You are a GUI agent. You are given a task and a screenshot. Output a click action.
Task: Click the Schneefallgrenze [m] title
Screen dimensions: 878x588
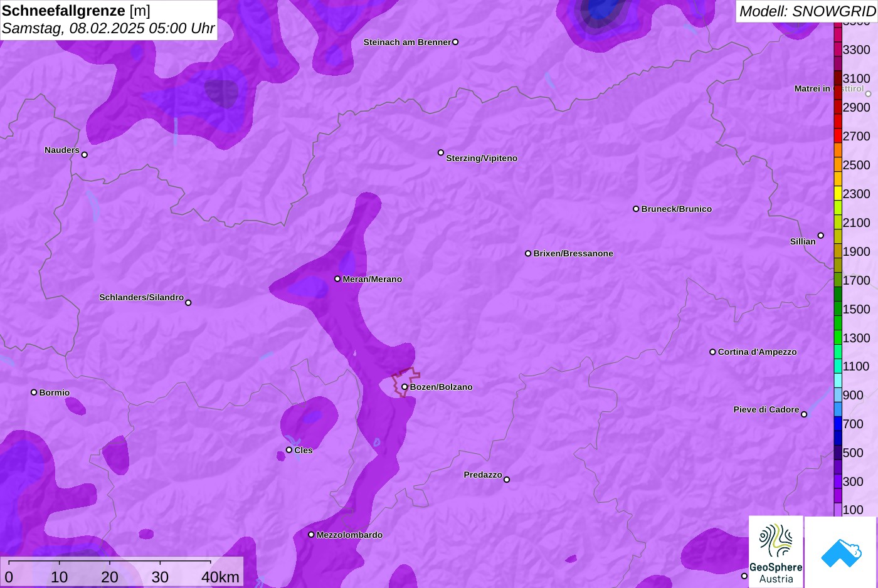point(76,11)
